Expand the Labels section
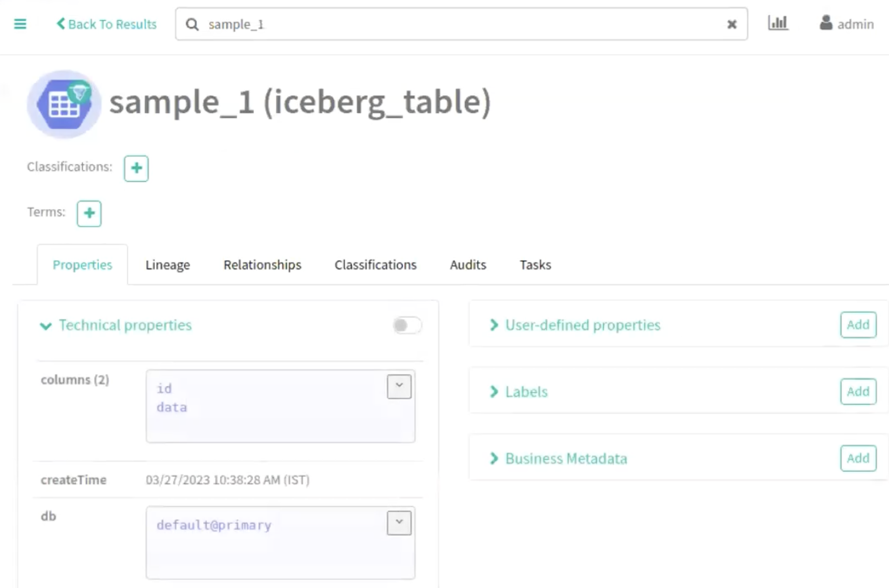Viewport: 889px width, 588px height. [494, 392]
